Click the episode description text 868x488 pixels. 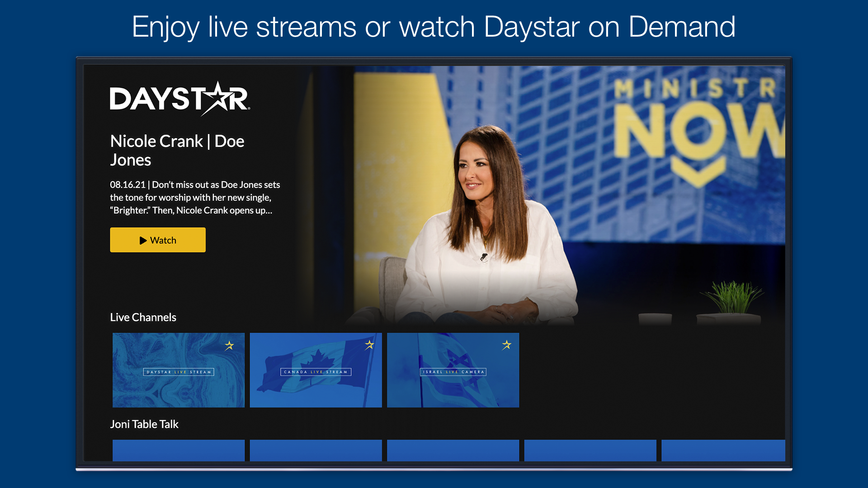[x=194, y=197]
